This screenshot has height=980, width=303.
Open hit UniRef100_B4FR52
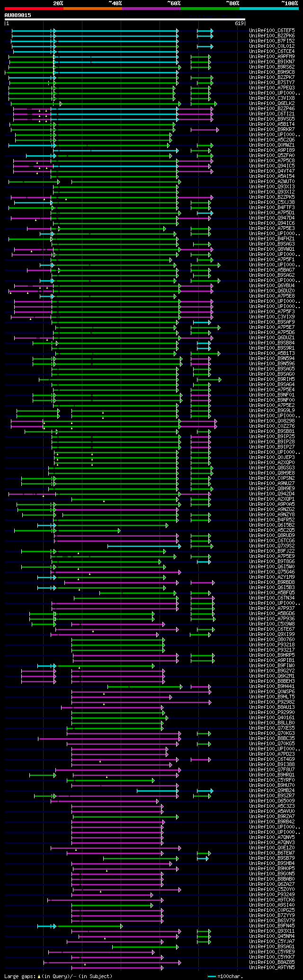pos(272,520)
